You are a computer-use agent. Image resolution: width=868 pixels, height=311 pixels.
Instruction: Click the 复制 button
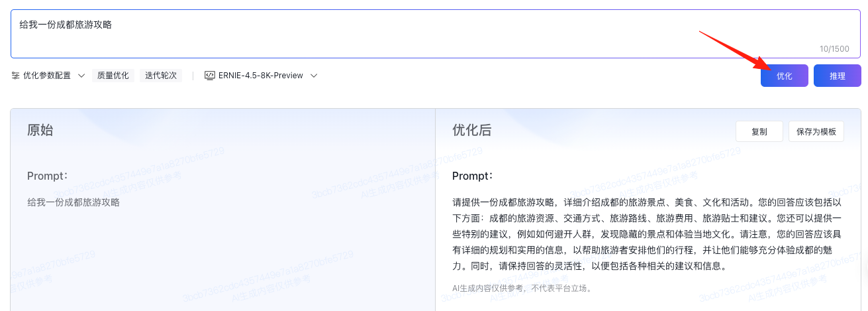[759, 131]
